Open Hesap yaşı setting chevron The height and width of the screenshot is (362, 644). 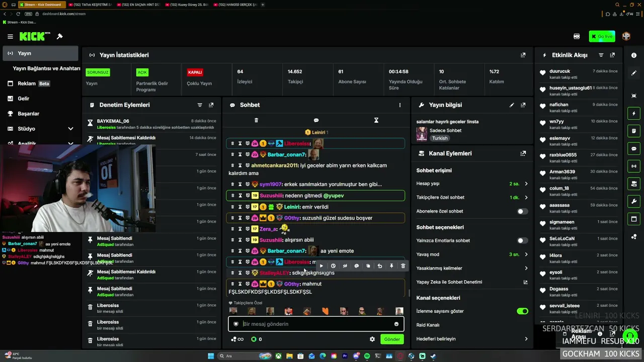(x=526, y=184)
